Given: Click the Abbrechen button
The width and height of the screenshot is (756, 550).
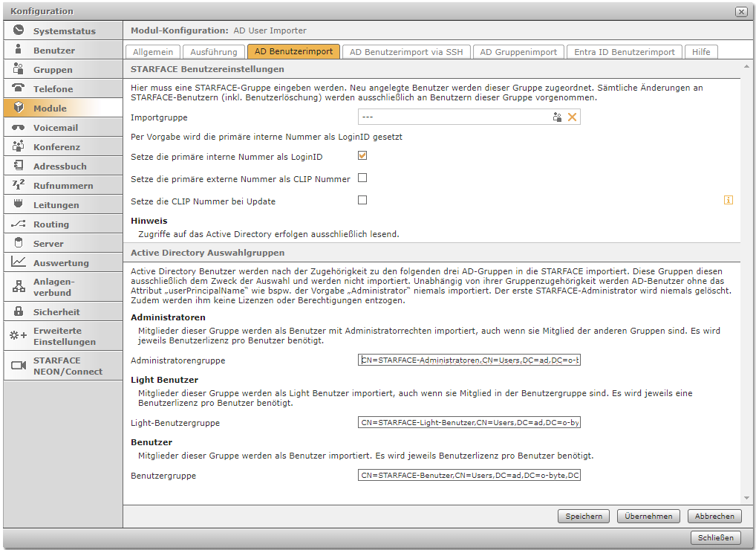Looking at the screenshot, I should (714, 517).
